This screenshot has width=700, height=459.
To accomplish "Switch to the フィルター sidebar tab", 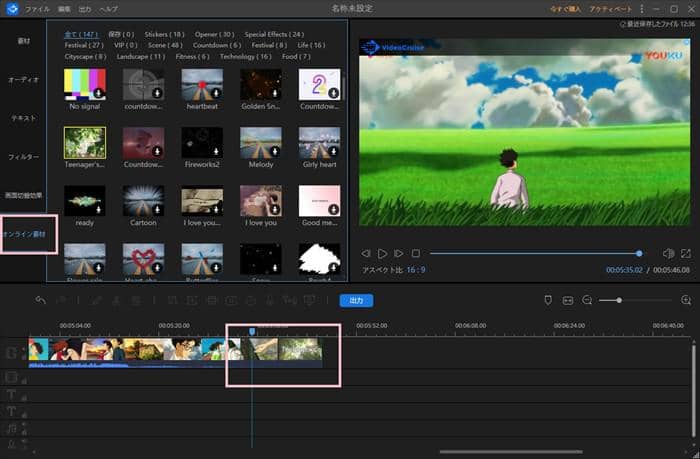I will (x=23, y=157).
